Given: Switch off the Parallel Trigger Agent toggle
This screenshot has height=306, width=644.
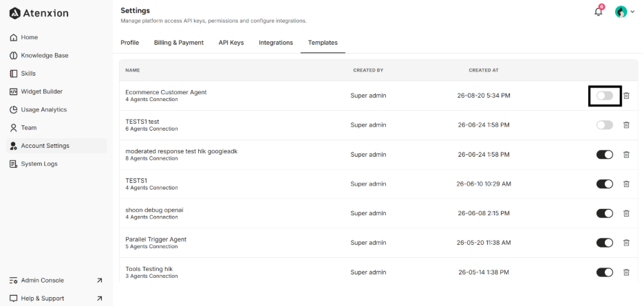Looking at the screenshot, I should 605,243.
